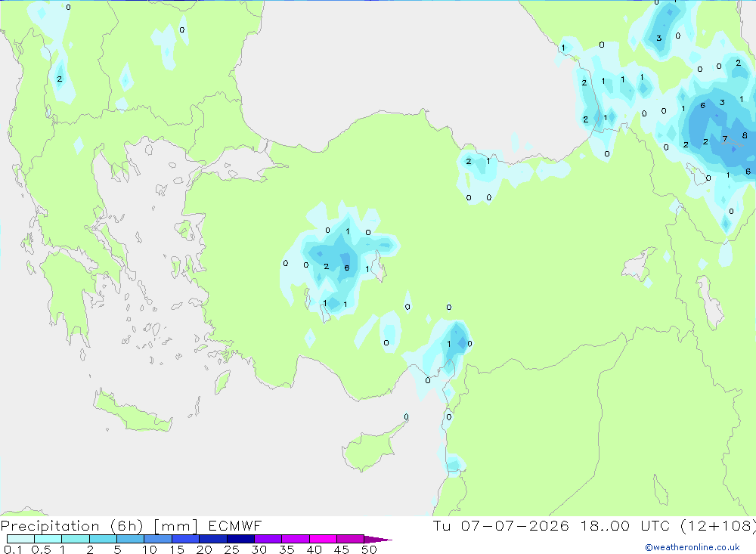Select the 5–10 mm blue legend swatch

(x=131, y=539)
